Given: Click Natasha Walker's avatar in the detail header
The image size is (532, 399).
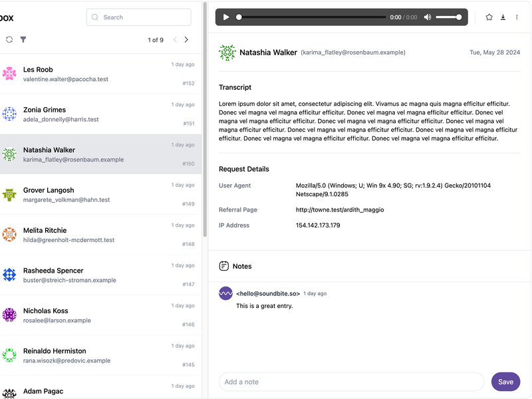Looking at the screenshot, I should [227, 53].
